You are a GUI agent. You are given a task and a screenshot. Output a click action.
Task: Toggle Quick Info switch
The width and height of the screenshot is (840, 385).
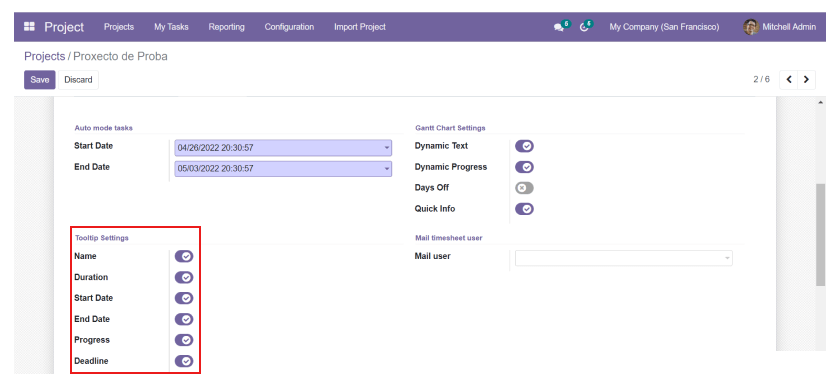tap(524, 209)
